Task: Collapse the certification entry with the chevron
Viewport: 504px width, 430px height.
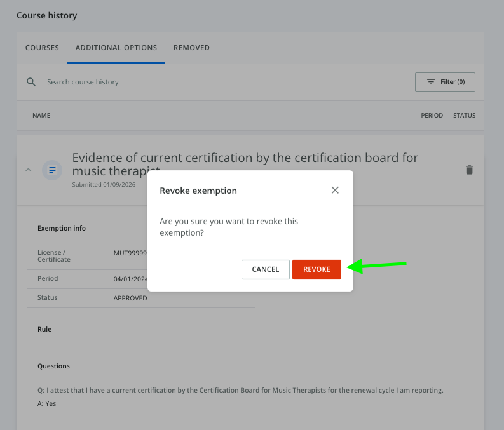Action: pos(28,170)
